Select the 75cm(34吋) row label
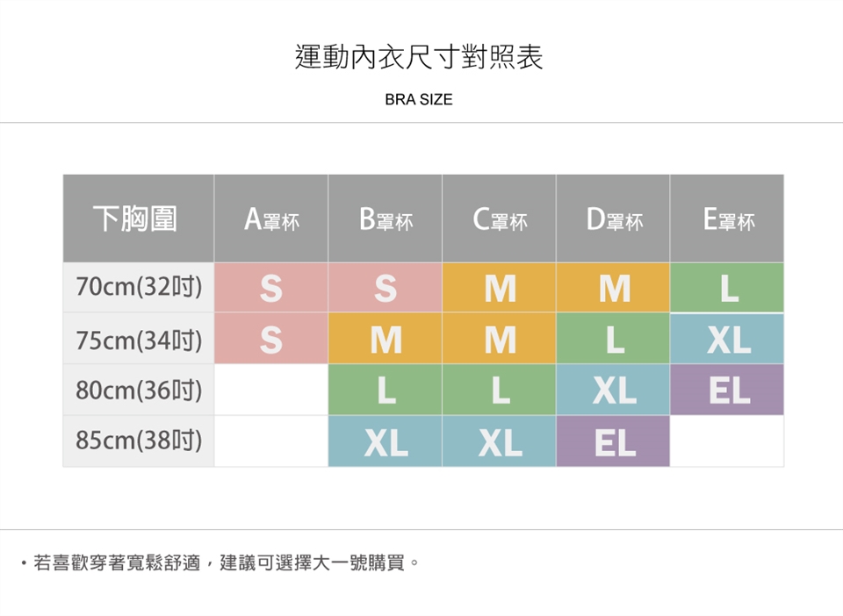The image size is (843, 616). pos(138,340)
